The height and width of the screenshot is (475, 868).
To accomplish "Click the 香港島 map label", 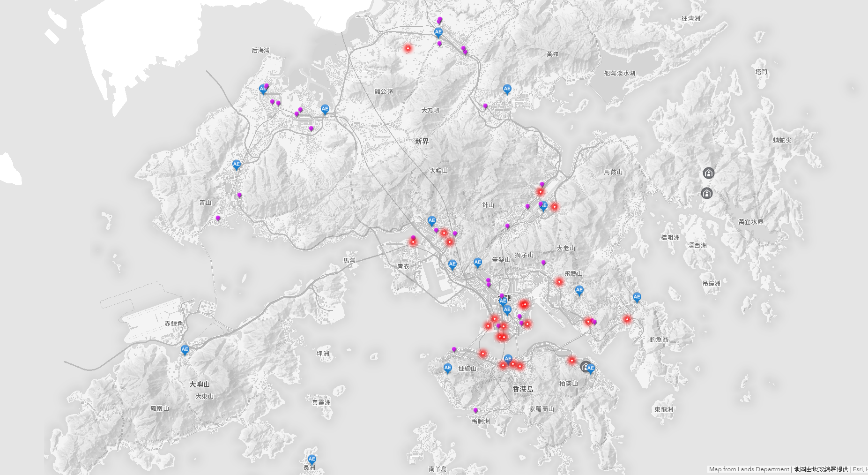I will (x=523, y=389).
